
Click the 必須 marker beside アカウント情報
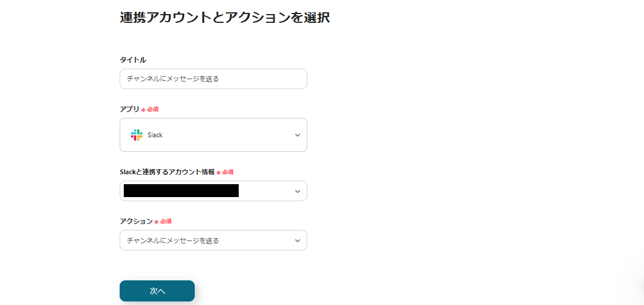click(x=228, y=172)
